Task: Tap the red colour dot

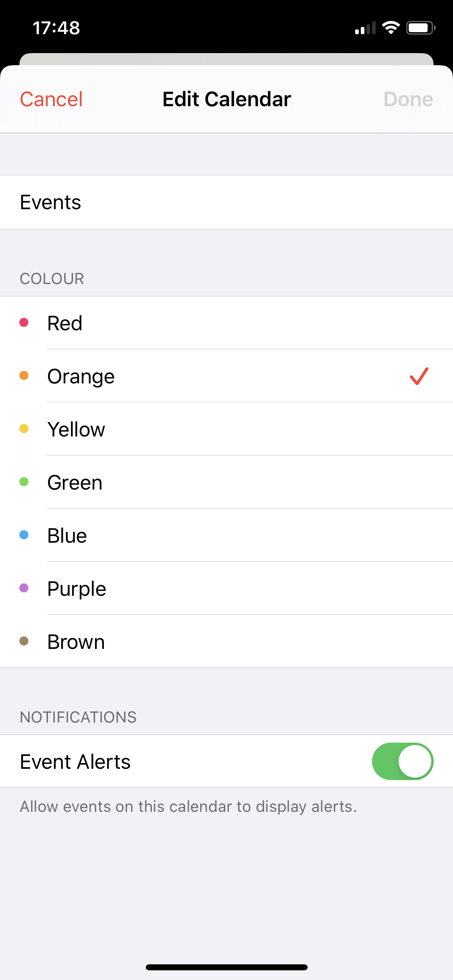Action: coord(24,322)
